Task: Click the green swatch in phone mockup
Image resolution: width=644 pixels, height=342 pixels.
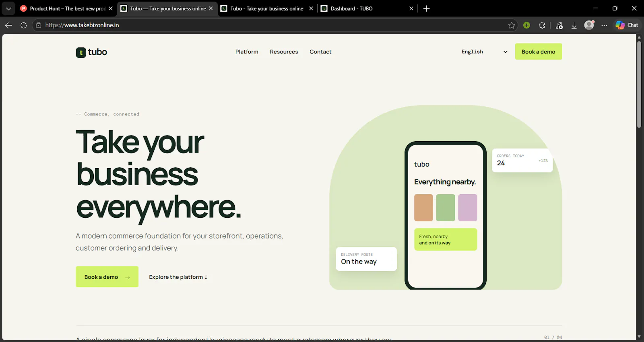Action: (x=446, y=208)
